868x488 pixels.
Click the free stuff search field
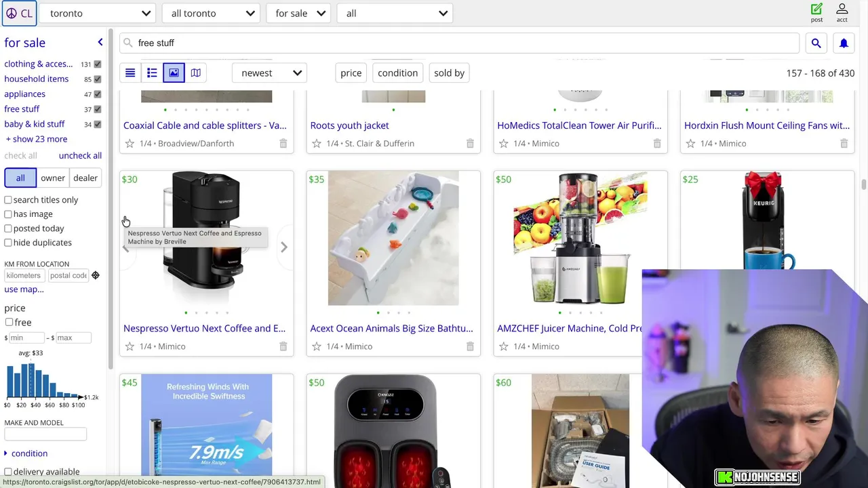click(x=460, y=43)
